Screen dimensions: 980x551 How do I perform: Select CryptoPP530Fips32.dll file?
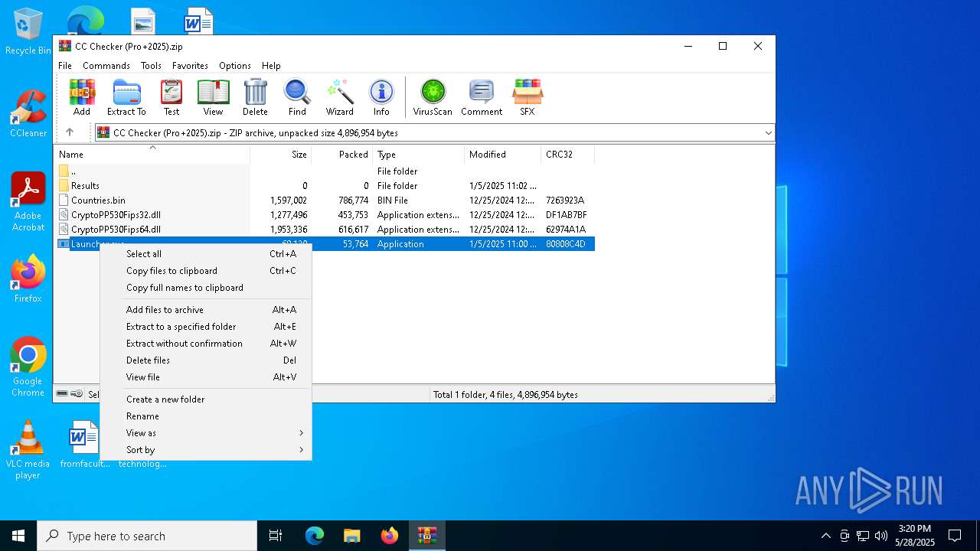(x=325, y=215)
